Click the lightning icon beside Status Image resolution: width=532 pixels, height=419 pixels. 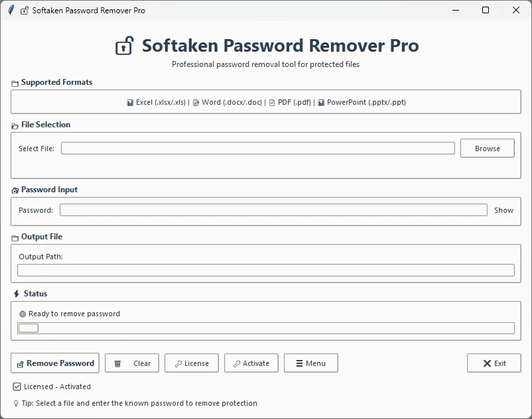click(16, 293)
